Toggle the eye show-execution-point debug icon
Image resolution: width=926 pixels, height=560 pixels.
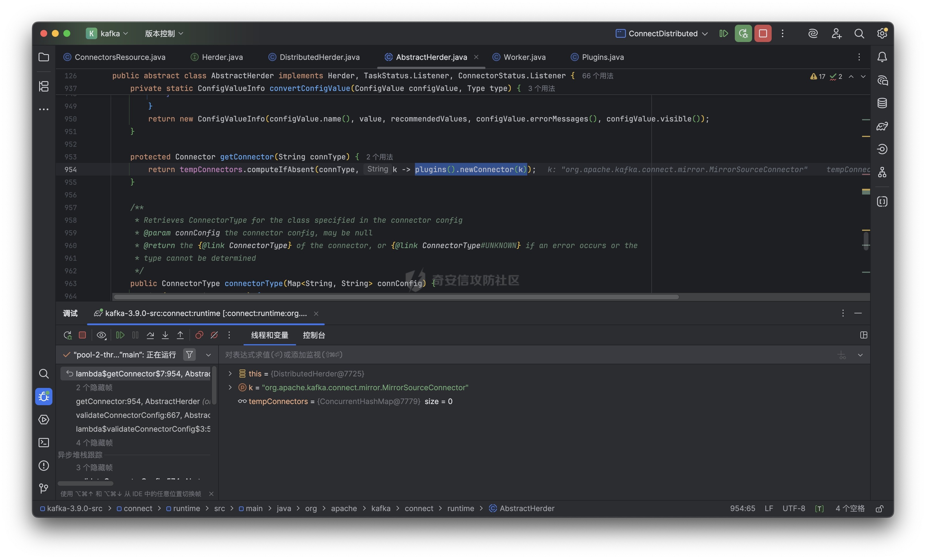tap(101, 335)
